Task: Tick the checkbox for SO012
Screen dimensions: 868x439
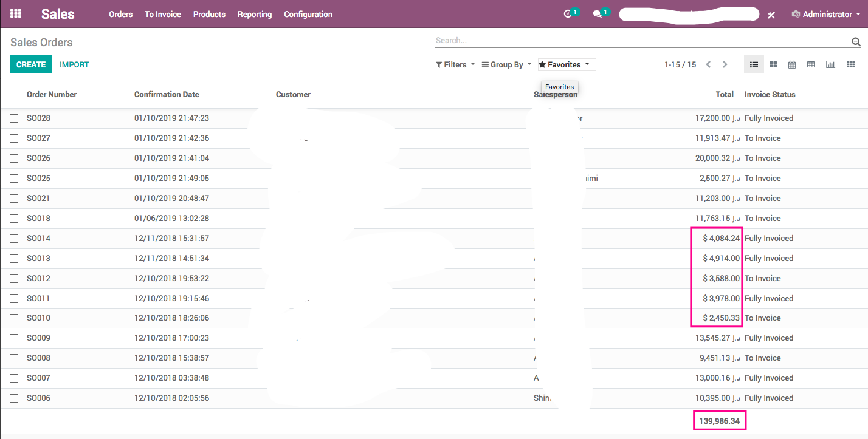Action: click(x=14, y=279)
